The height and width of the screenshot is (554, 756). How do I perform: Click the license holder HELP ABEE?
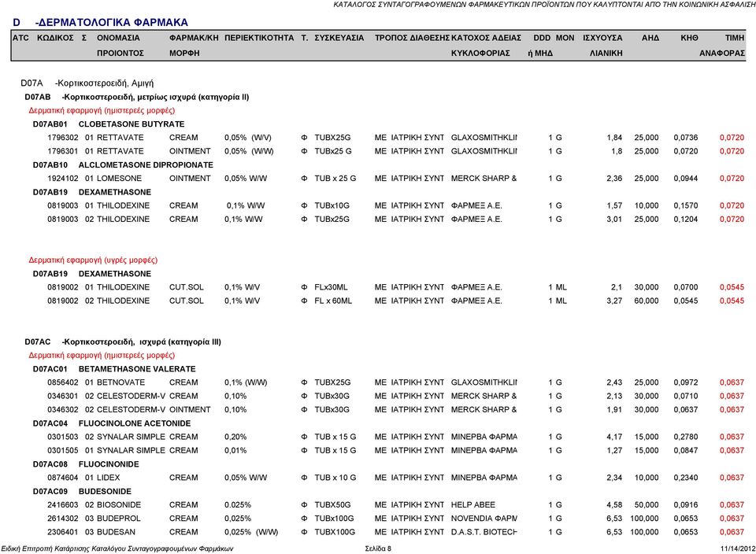click(473, 505)
